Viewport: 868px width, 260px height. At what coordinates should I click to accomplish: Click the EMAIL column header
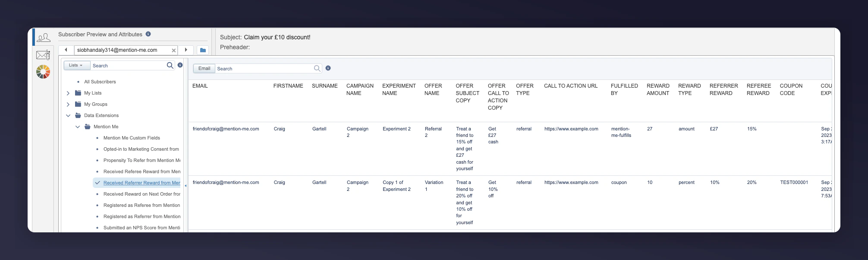pyautogui.click(x=200, y=86)
